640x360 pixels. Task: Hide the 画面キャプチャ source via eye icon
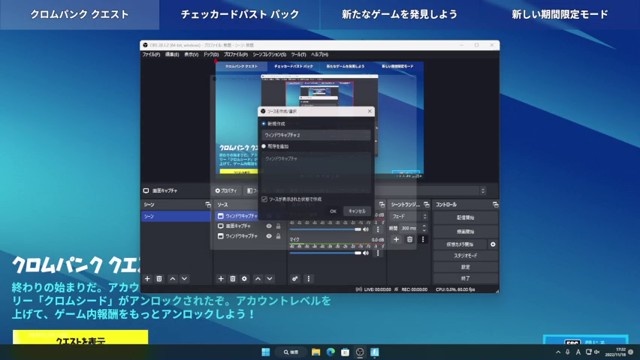(x=269, y=226)
